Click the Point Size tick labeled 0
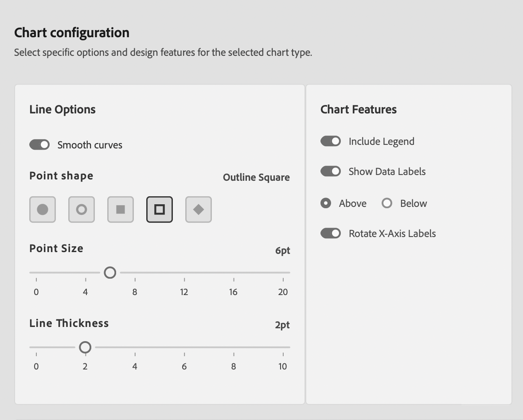 coord(36,292)
